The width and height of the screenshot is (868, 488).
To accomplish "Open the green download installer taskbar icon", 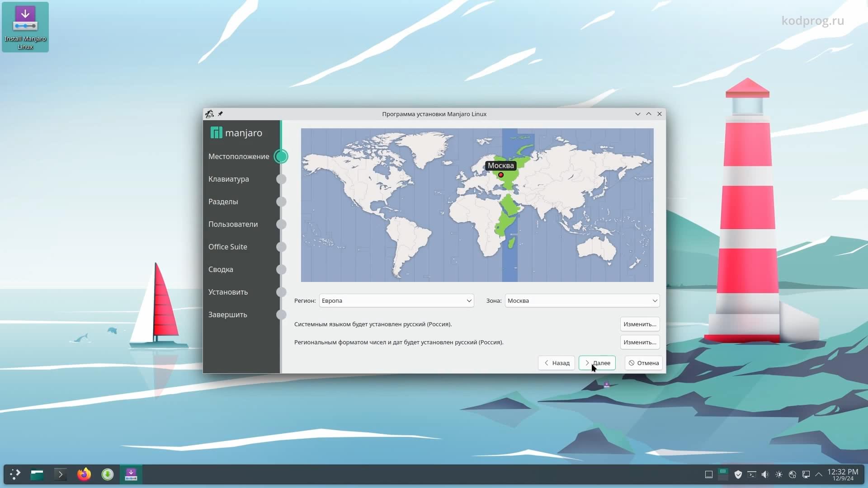I will click(108, 474).
